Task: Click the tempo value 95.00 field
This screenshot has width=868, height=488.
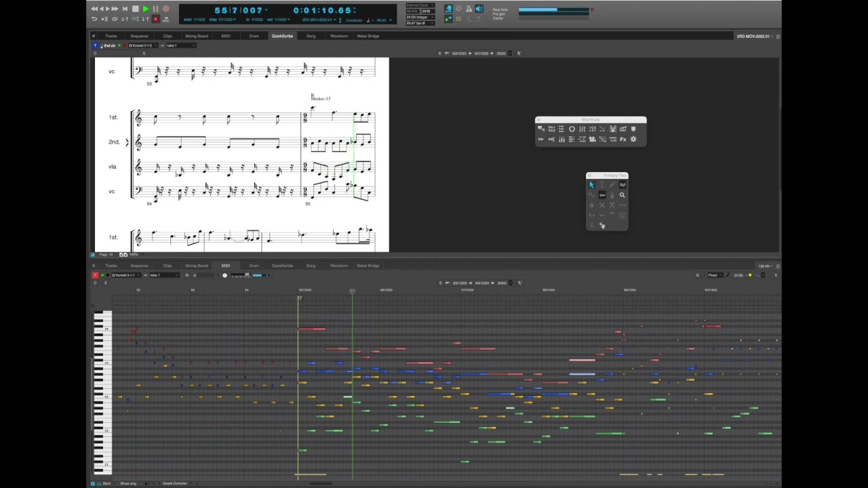Action: click(382, 19)
